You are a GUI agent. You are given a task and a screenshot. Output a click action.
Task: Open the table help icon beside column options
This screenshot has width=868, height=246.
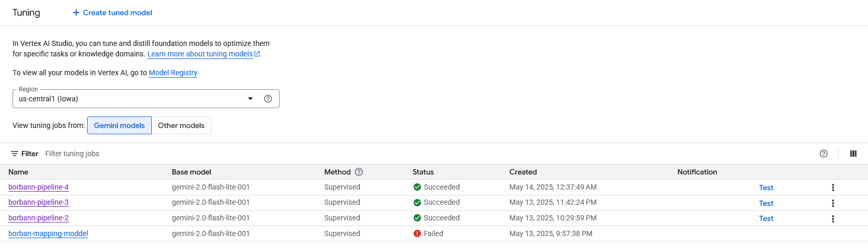point(824,154)
